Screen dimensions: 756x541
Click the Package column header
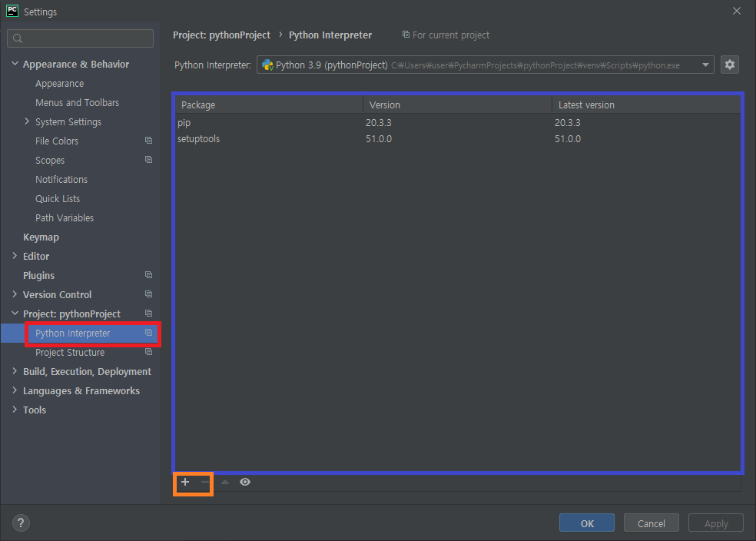[x=269, y=105]
